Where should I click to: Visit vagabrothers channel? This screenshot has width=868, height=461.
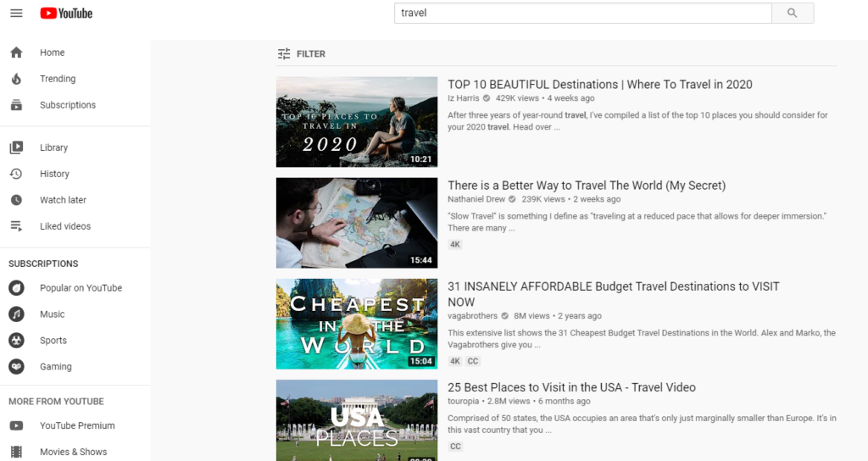(472, 316)
